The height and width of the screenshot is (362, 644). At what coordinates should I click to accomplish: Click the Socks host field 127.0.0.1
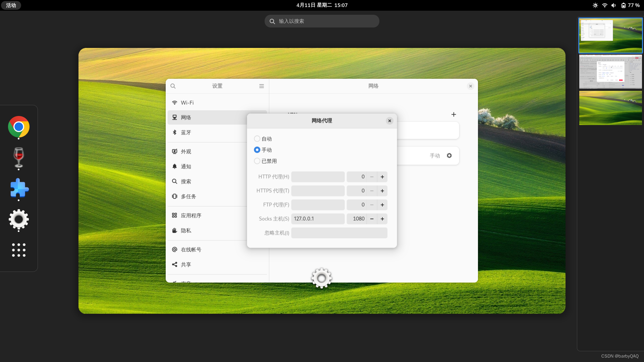[x=318, y=219]
